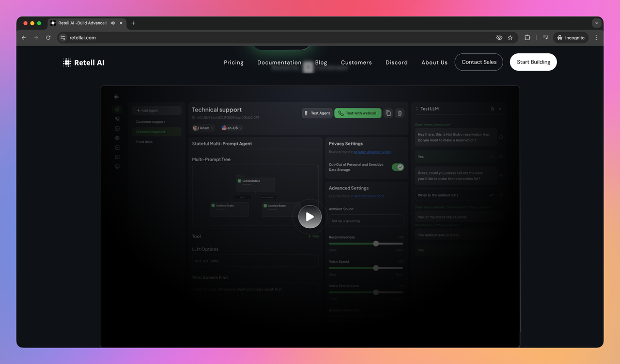The image size is (620, 364).
Task: Click the Test Agent button
Action: 317,113
